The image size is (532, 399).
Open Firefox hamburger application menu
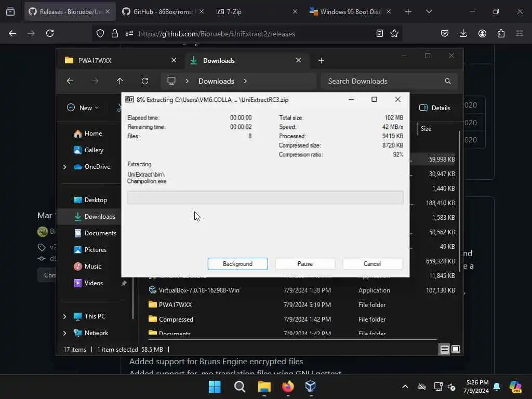tap(520, 33)
